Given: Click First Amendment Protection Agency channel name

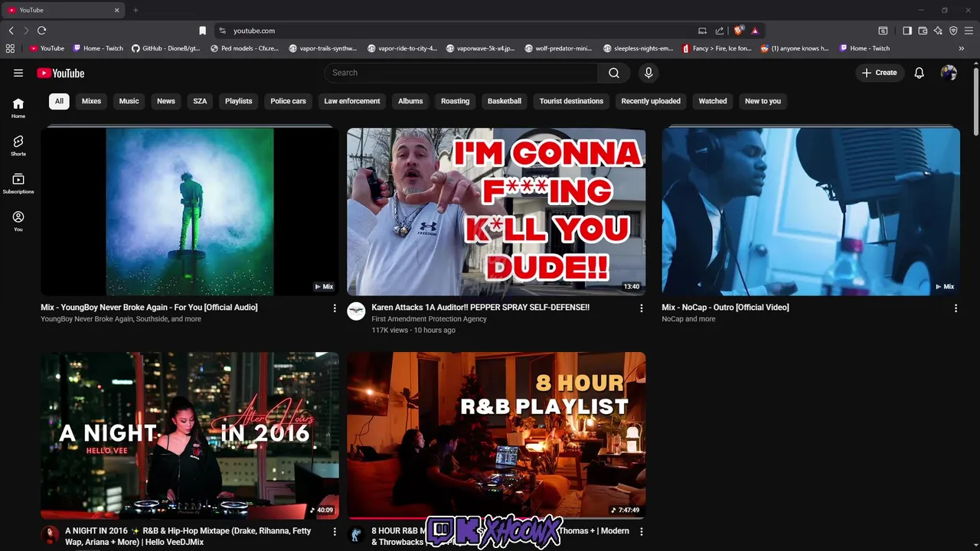Looking at the screenshot, I should pos(429,319).
